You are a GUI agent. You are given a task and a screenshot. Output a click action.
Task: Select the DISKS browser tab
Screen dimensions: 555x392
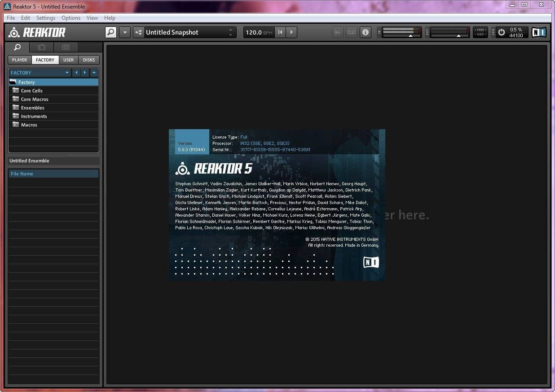click(x=89, y=60)
